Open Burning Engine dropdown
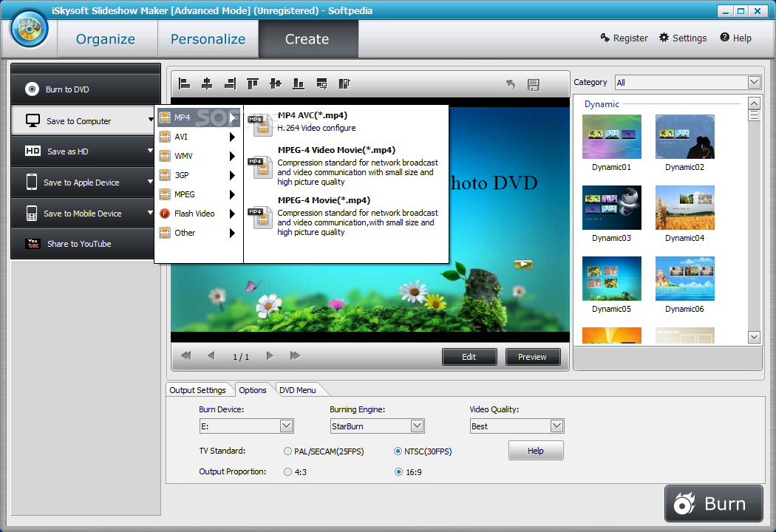Screen dimensions: 776x532 418,426
